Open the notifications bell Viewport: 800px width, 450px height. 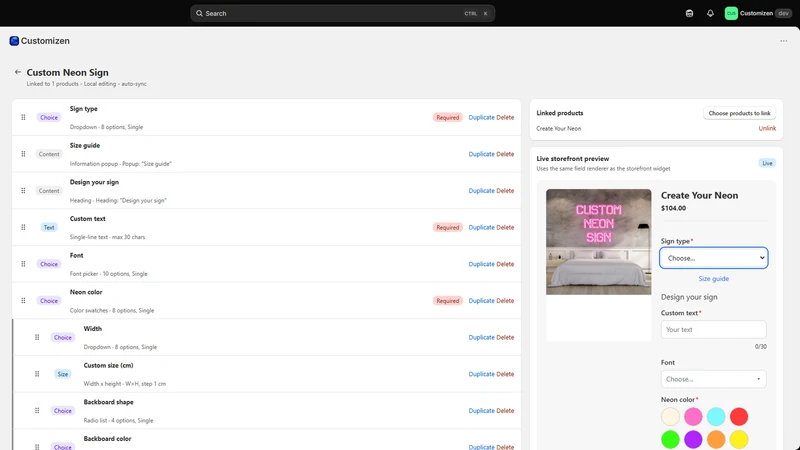tap(710, 13)
